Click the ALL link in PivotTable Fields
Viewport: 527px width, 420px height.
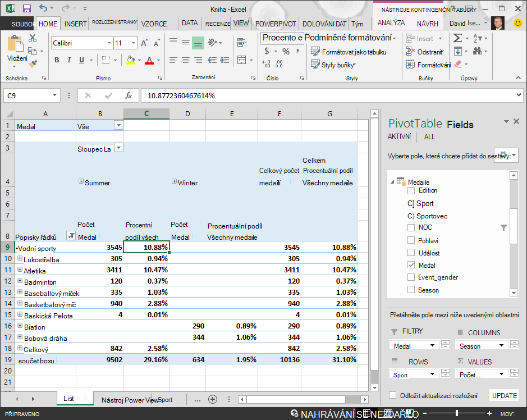pyautogui.click(x=429, y=137)
